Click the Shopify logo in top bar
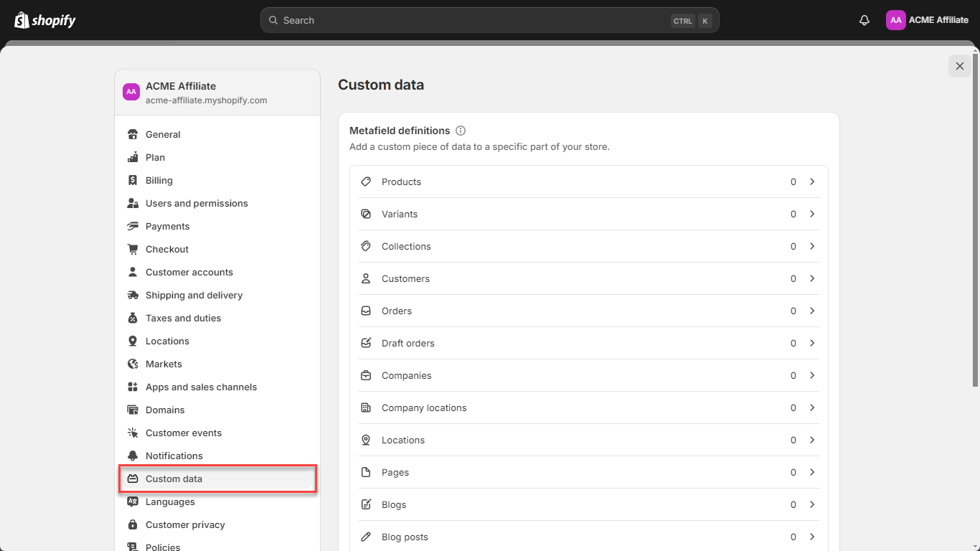 pos(45,20)
